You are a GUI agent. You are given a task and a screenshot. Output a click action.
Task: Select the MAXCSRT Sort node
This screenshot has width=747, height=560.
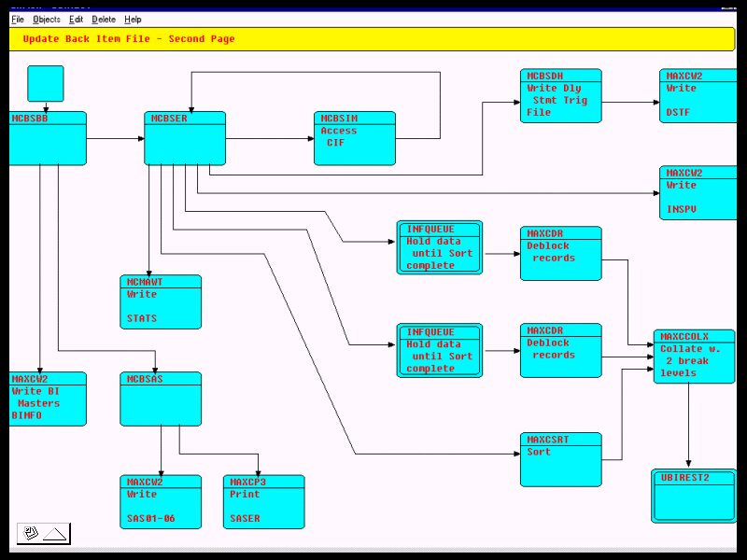561,459
